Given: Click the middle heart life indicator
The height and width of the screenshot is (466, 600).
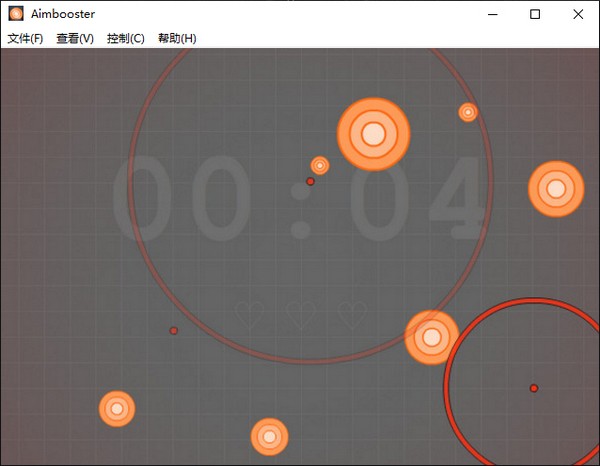Looking at the screenshot, I should [300, 316].
